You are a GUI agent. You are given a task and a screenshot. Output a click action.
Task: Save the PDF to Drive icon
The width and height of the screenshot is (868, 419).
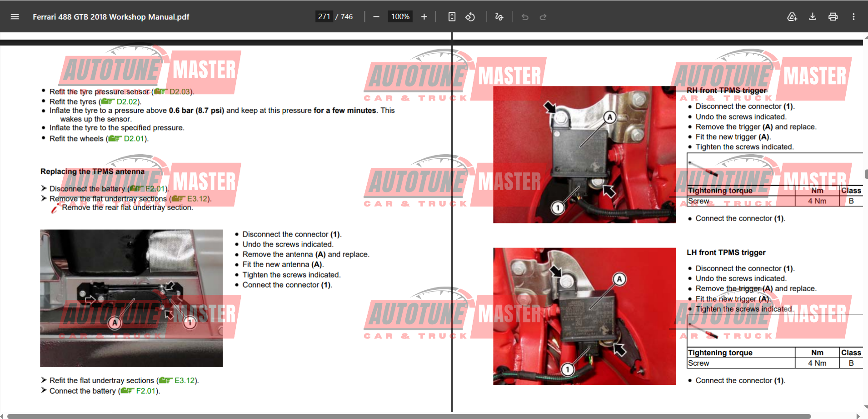coord(792,17)
